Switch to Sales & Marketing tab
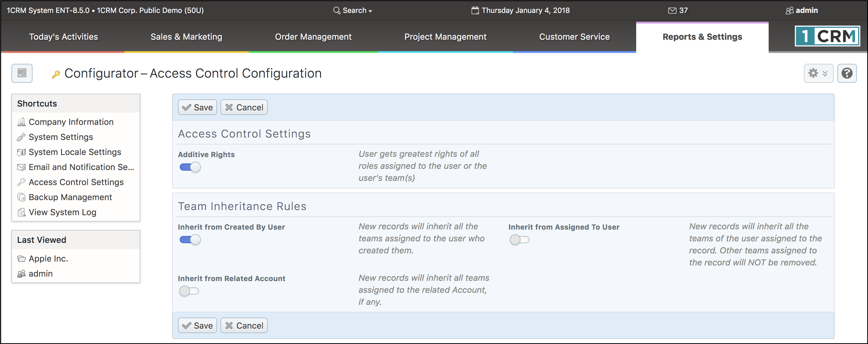This screenshot has width=868, height=344. (186, 37)
